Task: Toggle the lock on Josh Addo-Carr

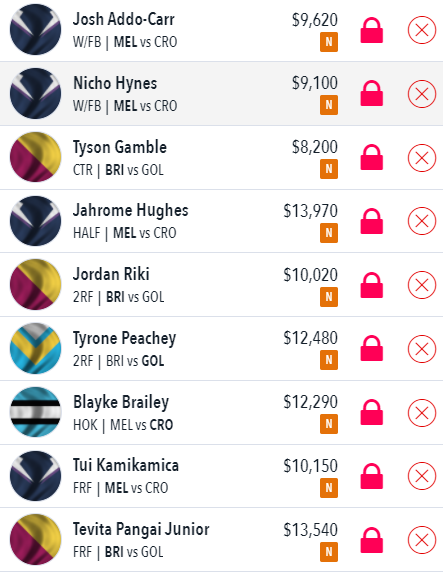Action: [371, 30]
